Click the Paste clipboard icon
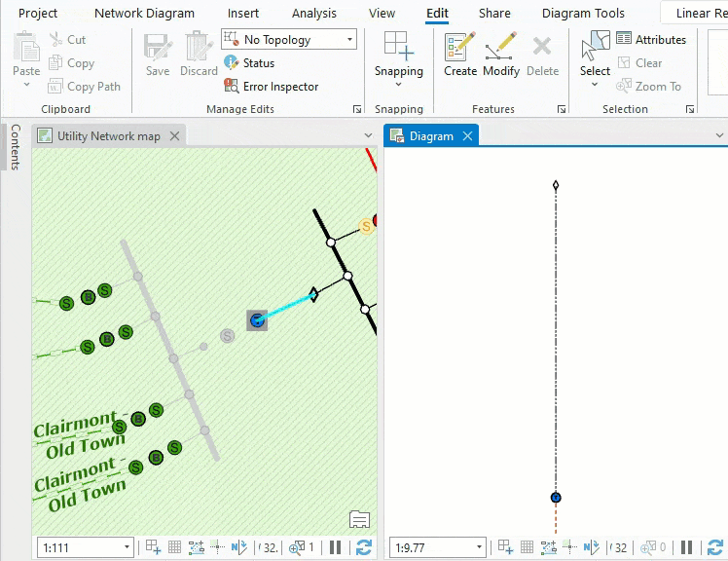Screen dimensions: 728x561 (26, 47)
